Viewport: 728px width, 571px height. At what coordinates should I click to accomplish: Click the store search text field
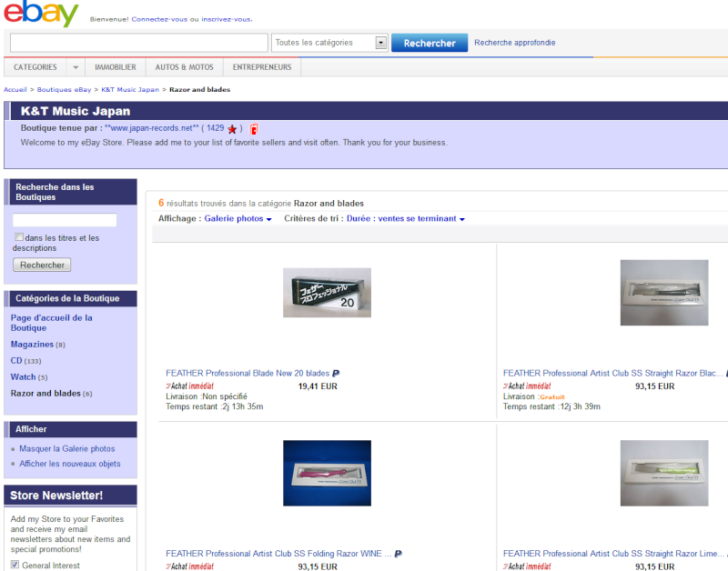point(65,220)
